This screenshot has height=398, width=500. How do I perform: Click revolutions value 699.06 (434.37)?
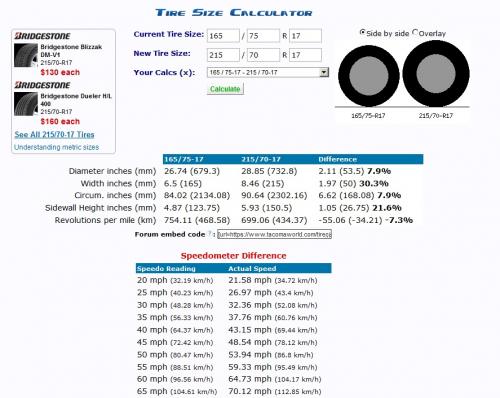point(274,220)
